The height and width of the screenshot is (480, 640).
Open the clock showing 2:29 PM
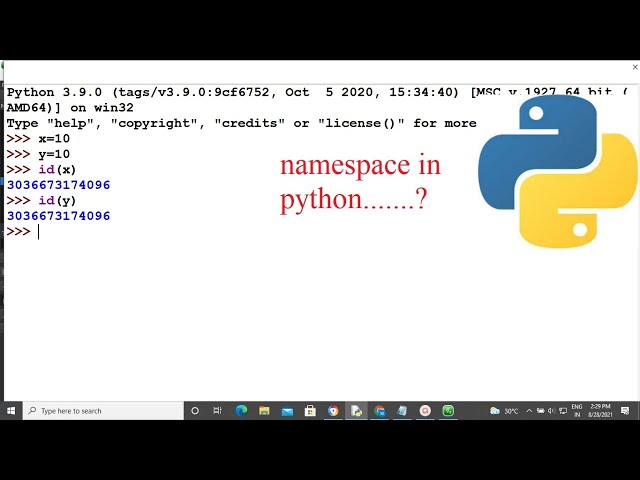600,411
